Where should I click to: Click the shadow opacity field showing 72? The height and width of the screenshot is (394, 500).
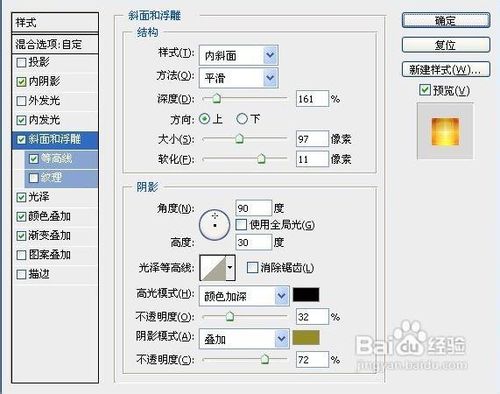(312, 359)
